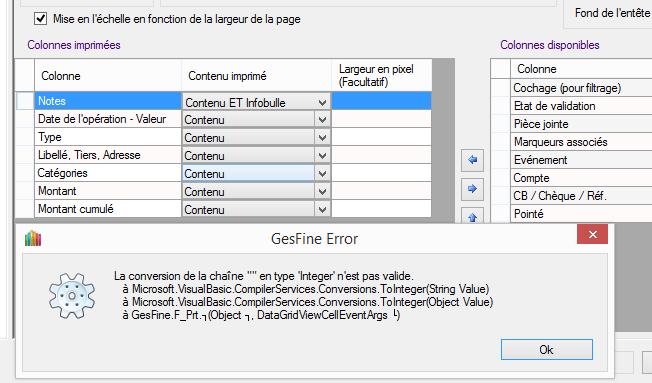Screen dimensions: 652x383
Task: Click the right arrow move-column icon
Action: [472, 189]
